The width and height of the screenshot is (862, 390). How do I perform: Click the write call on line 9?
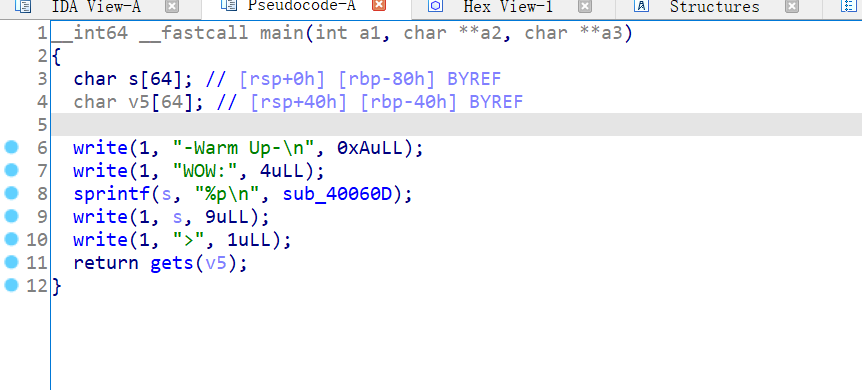pyautogui.click(x=101, y=217)
